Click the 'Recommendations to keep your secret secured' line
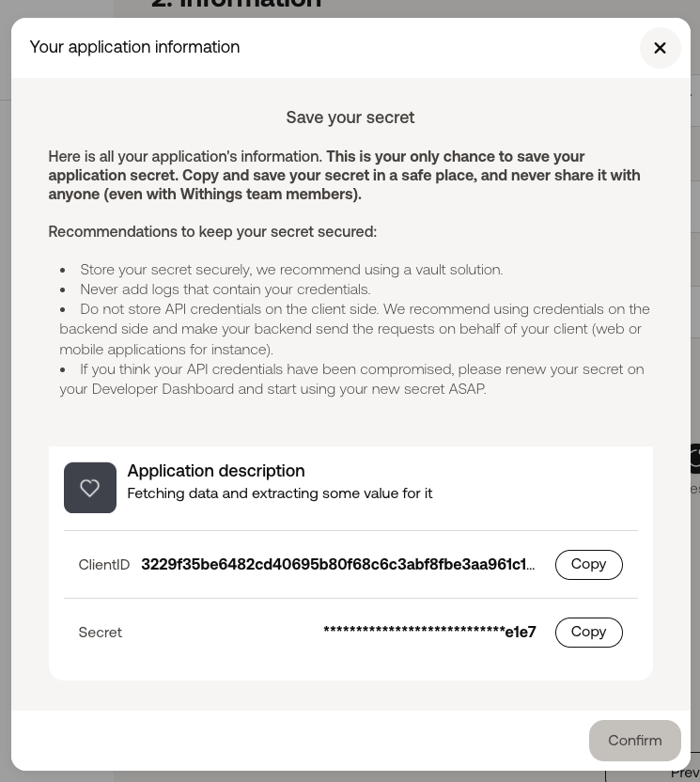Screen dimensions: 700x782 click(x=212, y=232)
